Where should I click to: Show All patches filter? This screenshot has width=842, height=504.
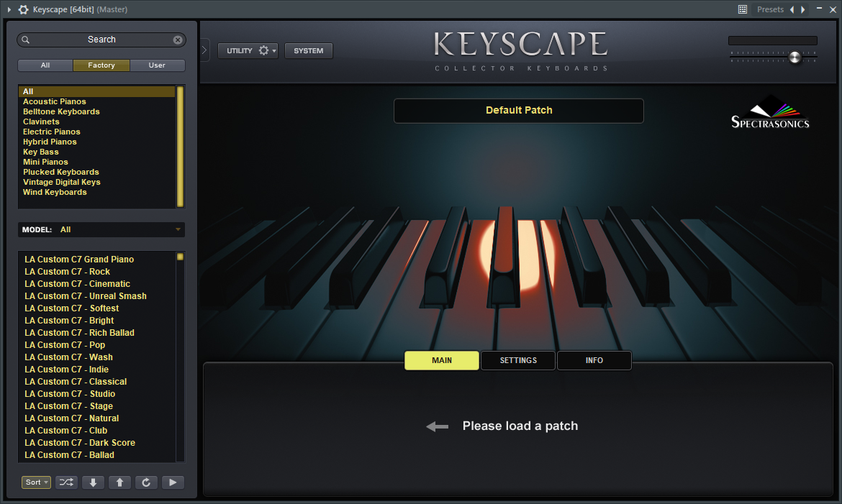[45, 65]
